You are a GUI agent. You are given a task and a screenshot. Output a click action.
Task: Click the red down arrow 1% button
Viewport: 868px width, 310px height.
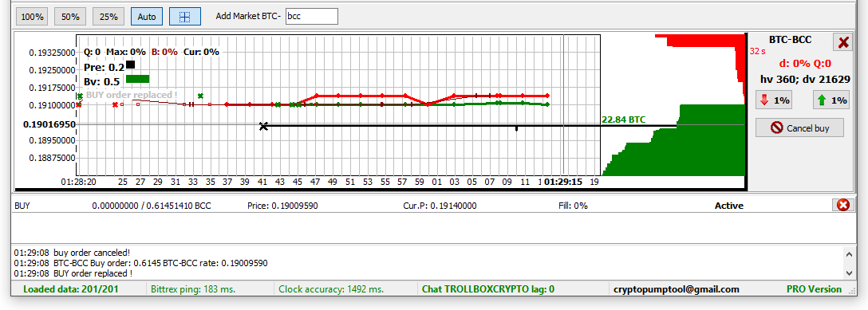click(x=775, y=100)
